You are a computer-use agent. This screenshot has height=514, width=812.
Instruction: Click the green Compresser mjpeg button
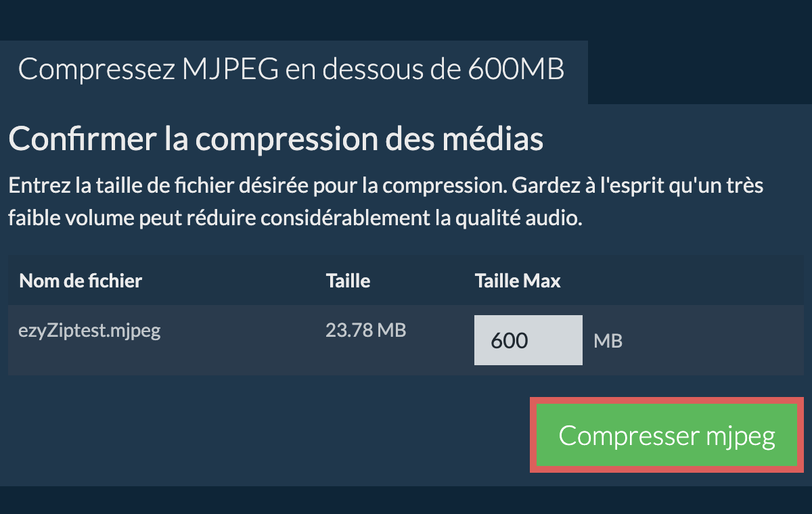[667, 436]
